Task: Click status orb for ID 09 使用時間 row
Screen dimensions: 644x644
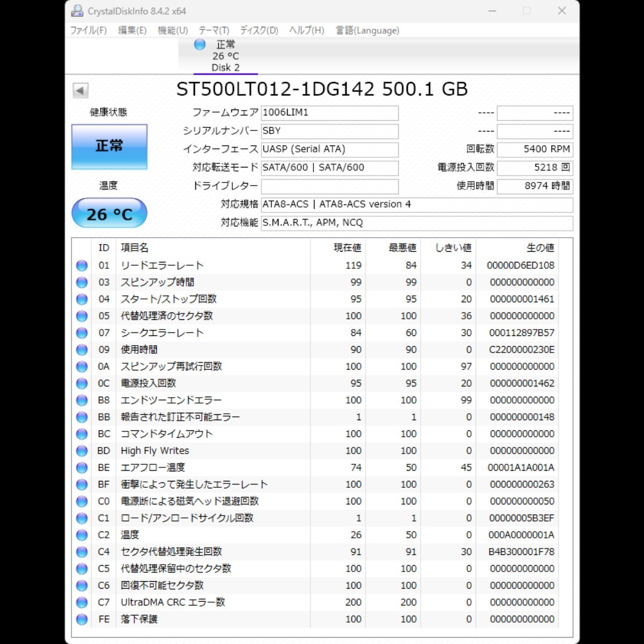Action: click(82, 350)
